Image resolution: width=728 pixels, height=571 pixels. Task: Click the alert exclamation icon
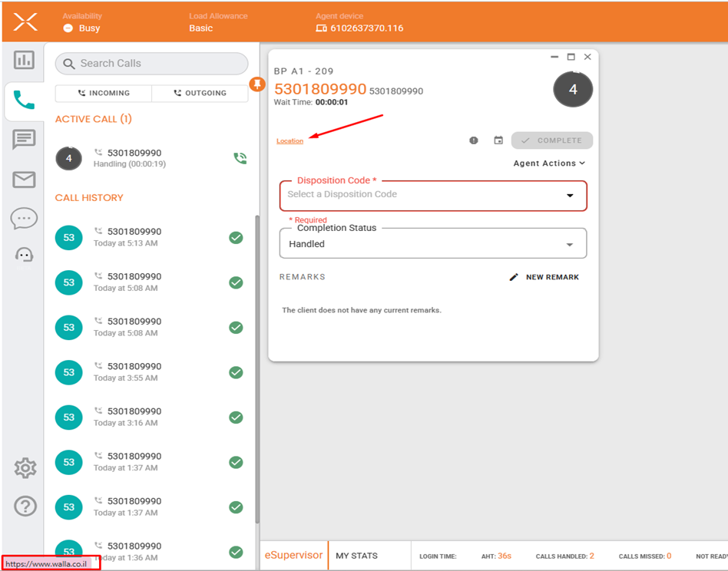tap(474, 140)
